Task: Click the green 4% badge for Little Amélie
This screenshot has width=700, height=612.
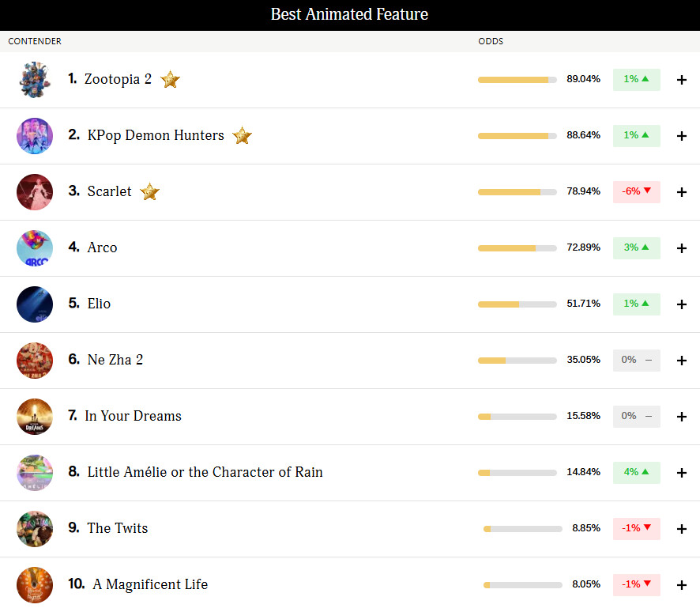Action: (x=636, y=472)
